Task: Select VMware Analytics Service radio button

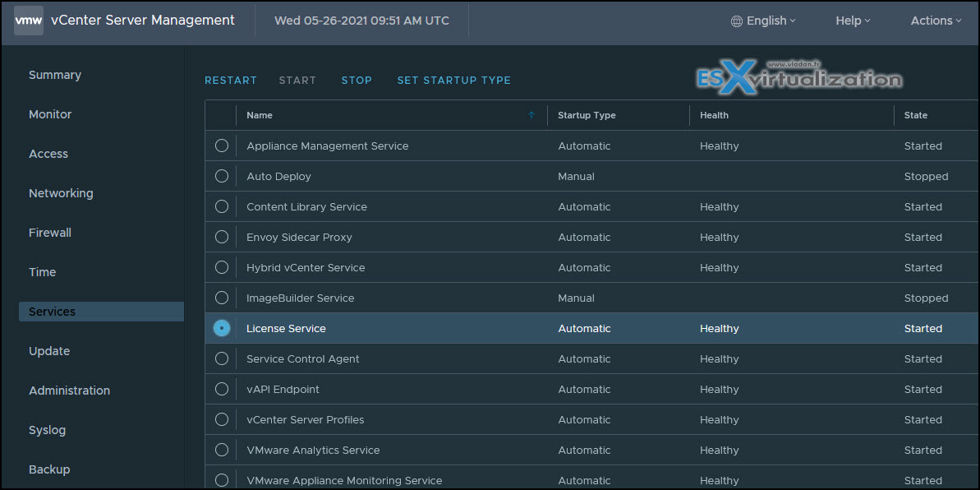Action: 222,450
